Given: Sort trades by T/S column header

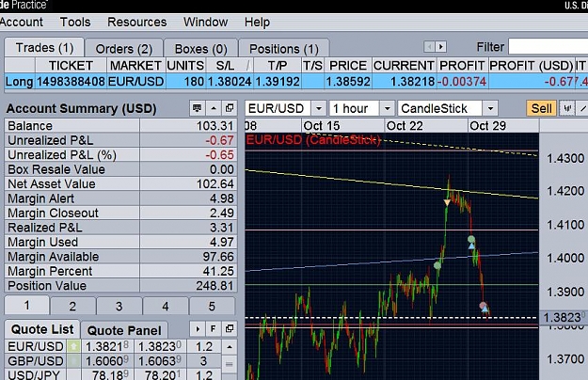Looking at the screenshot, I should point(312,66).
